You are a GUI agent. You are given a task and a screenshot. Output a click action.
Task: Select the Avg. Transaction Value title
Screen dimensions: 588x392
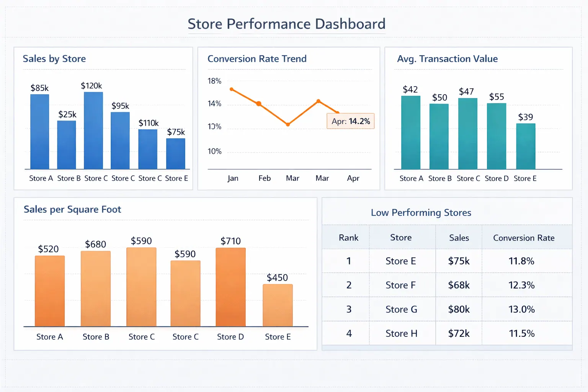click(x=447, y=59)
